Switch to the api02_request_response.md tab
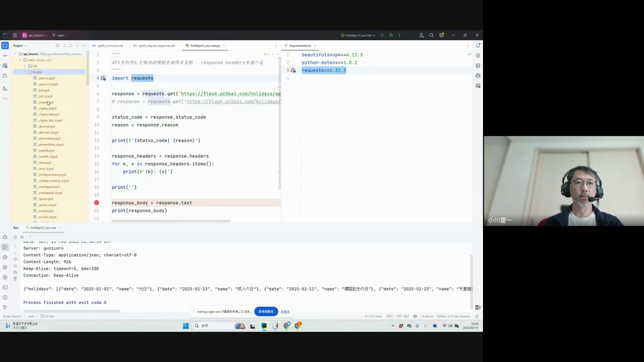The height and width of the screenshot is (362, 644). pyautogui.click(x=156, y=46)
